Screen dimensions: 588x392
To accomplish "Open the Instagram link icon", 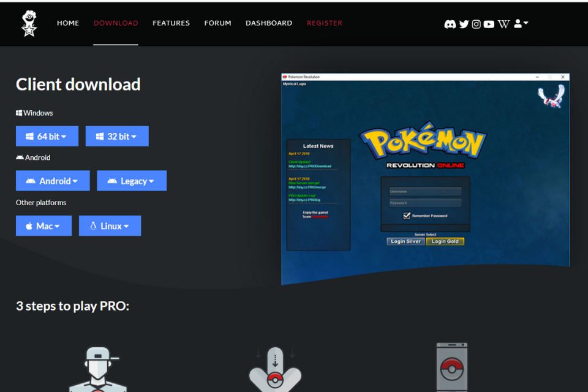I will coord(477,24).
